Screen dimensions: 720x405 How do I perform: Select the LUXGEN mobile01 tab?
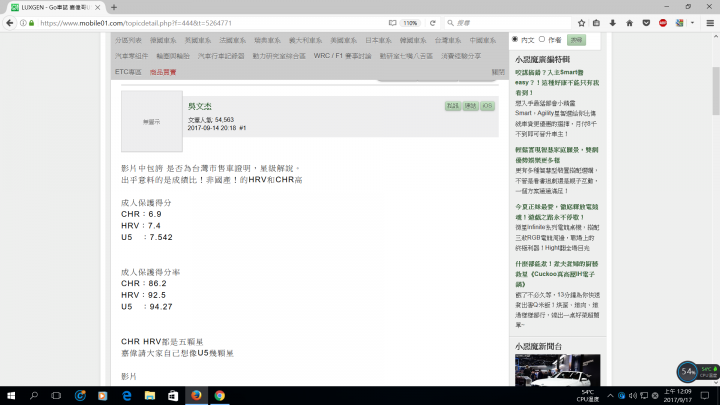[x=56, y=7]
